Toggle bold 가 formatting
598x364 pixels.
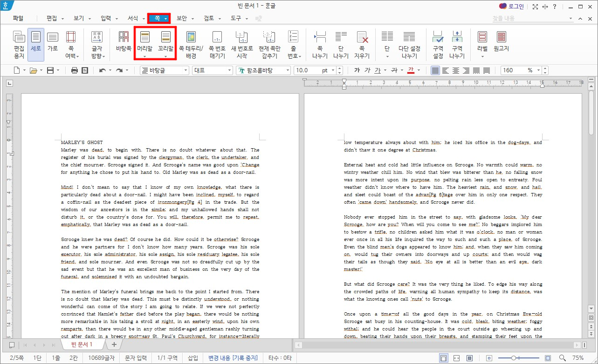pos(357,70)
